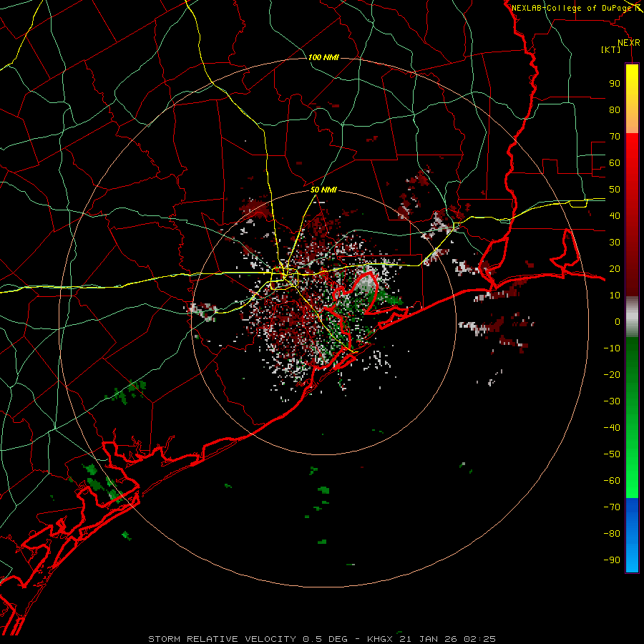644x644 pixels.
Task: Click the 80 value on velocity scale
Action: pos(615,110)
